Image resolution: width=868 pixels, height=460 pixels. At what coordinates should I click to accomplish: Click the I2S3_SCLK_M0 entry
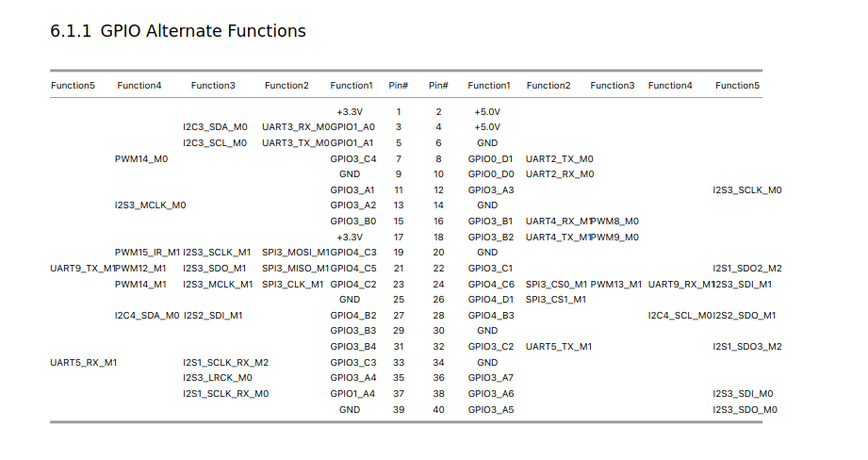click(x=747, y=189)
